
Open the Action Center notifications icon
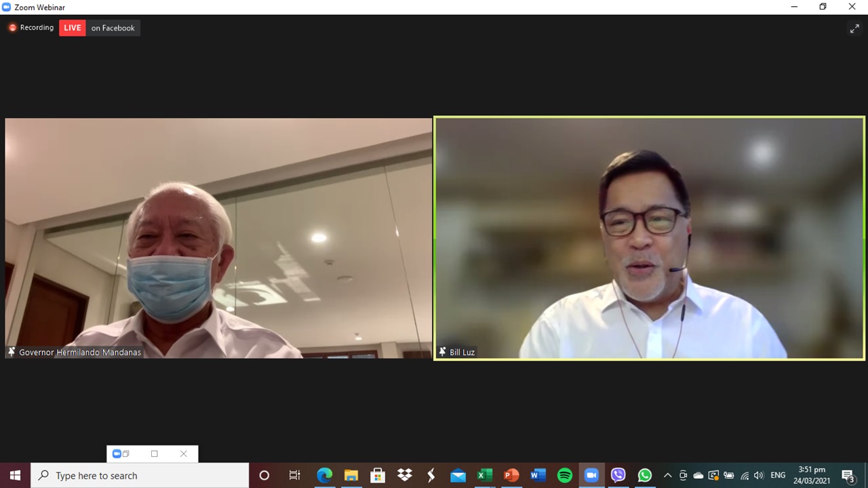848,475
